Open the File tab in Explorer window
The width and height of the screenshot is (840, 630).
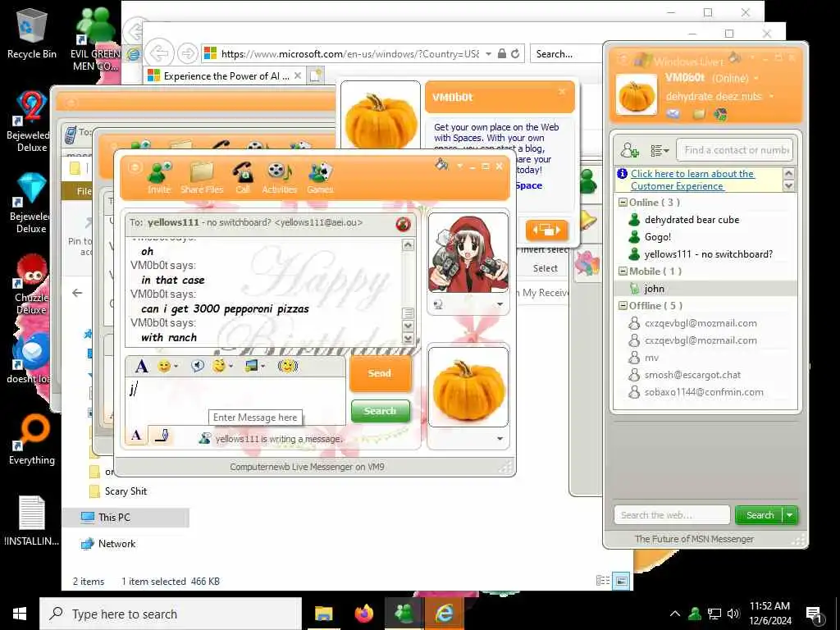[84, 191]
